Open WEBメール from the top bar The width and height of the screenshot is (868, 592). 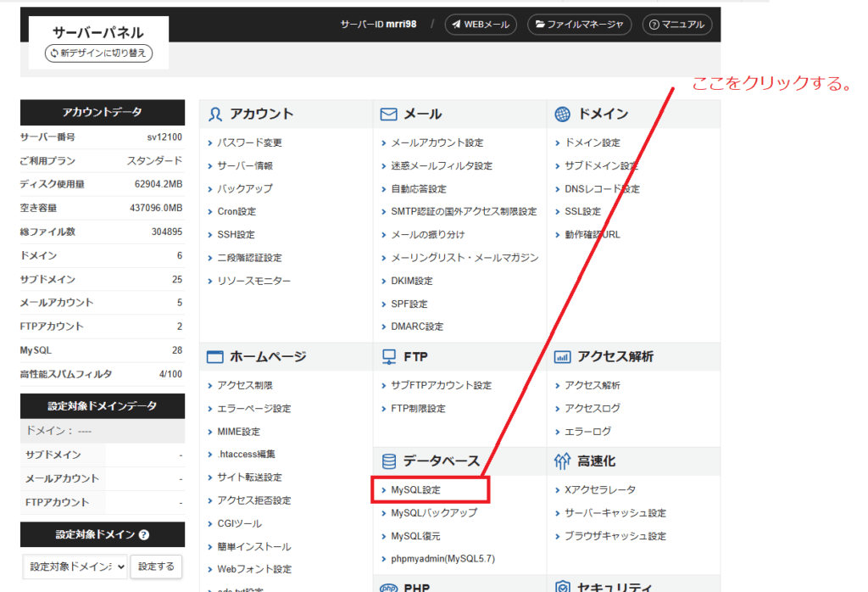click(x=481, y=25)
